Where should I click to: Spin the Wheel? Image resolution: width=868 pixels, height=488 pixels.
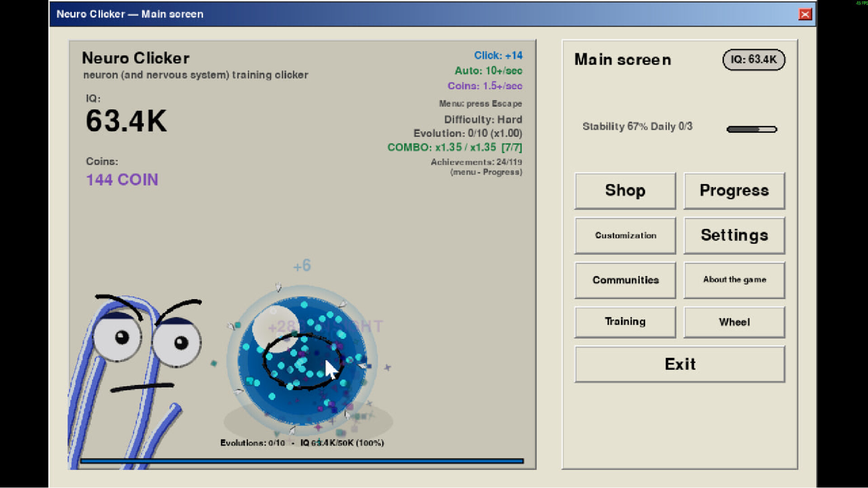click(734, 321)
